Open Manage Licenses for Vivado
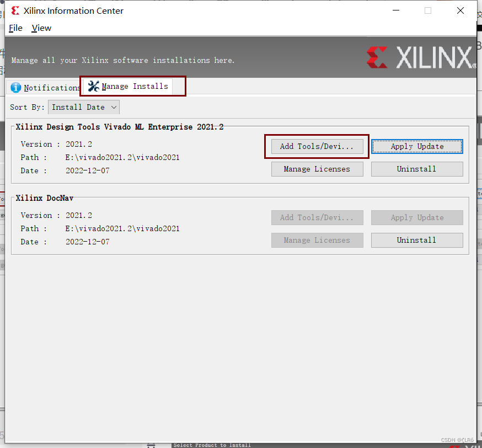Screen dimensions: 482x448 coord(317,169)
